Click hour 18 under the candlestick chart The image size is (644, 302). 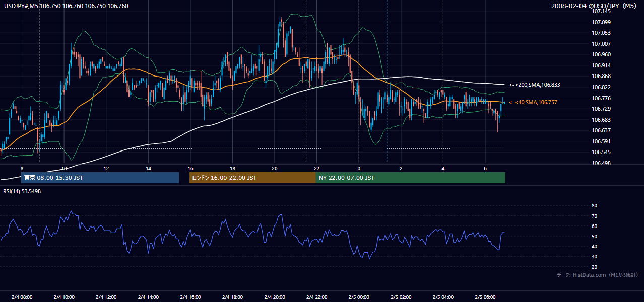coord(232,168)
